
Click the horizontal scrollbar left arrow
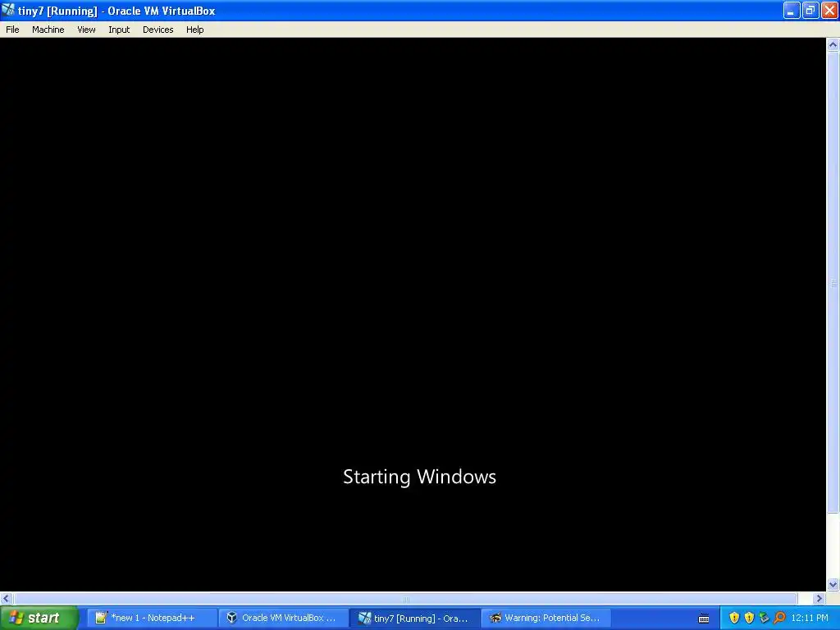7,598
